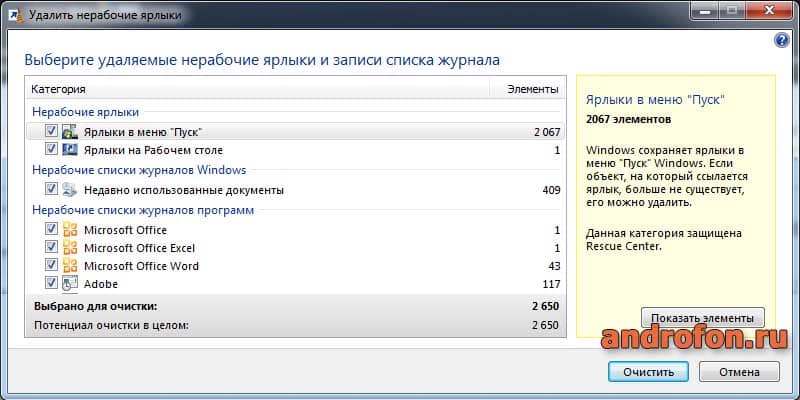Toggle the Microsoft Office Excel checkbox
The image size is (800, 400).
(x=51, y=247)
